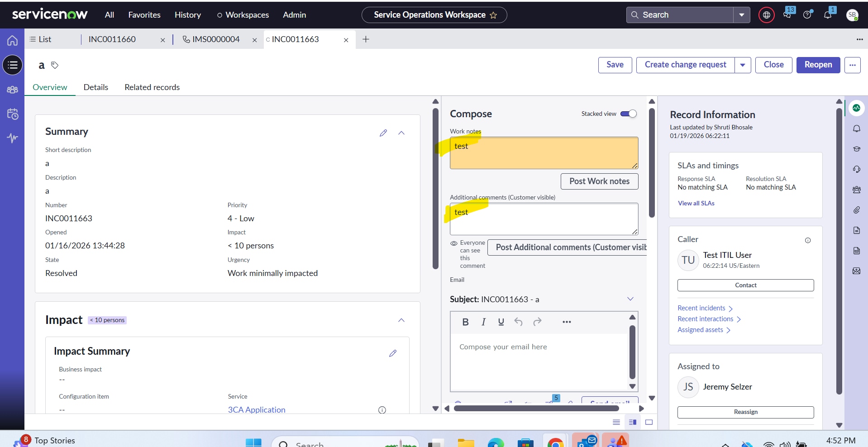The height and width of the screenshot is (447, 868).
Task: Edit Impact Summary with pencil icon
Action: point(393,353)
